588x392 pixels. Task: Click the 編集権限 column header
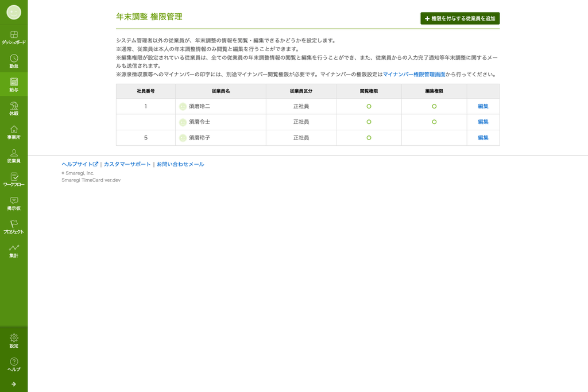tap(434, 91)
